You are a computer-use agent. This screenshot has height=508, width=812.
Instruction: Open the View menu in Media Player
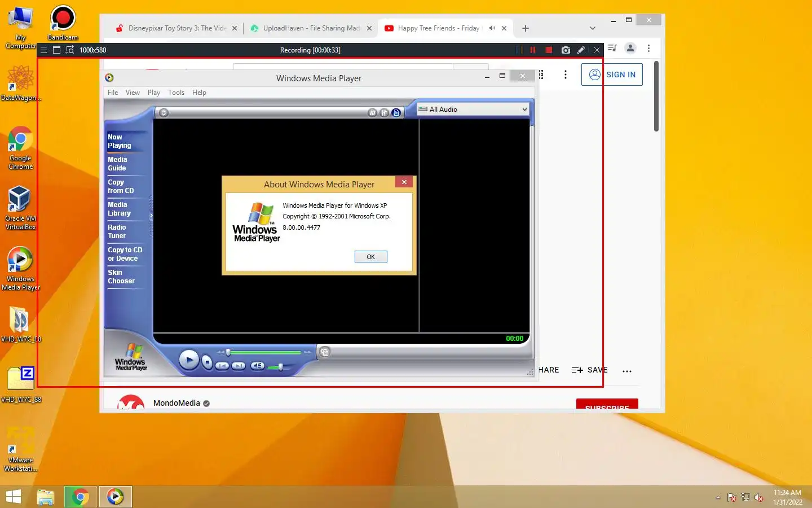pyautogui.click(x=133, y=93)
